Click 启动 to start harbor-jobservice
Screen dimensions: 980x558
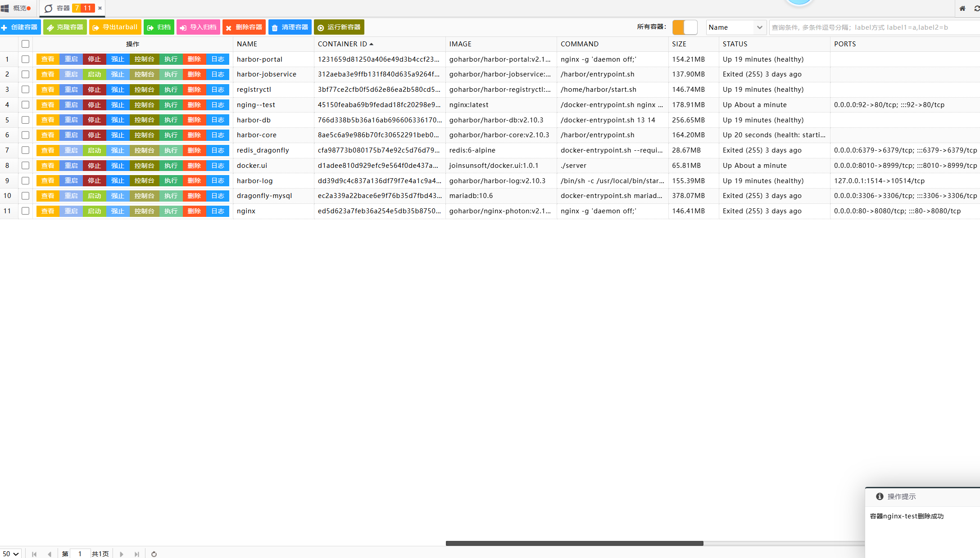click(x=95, y=74)
